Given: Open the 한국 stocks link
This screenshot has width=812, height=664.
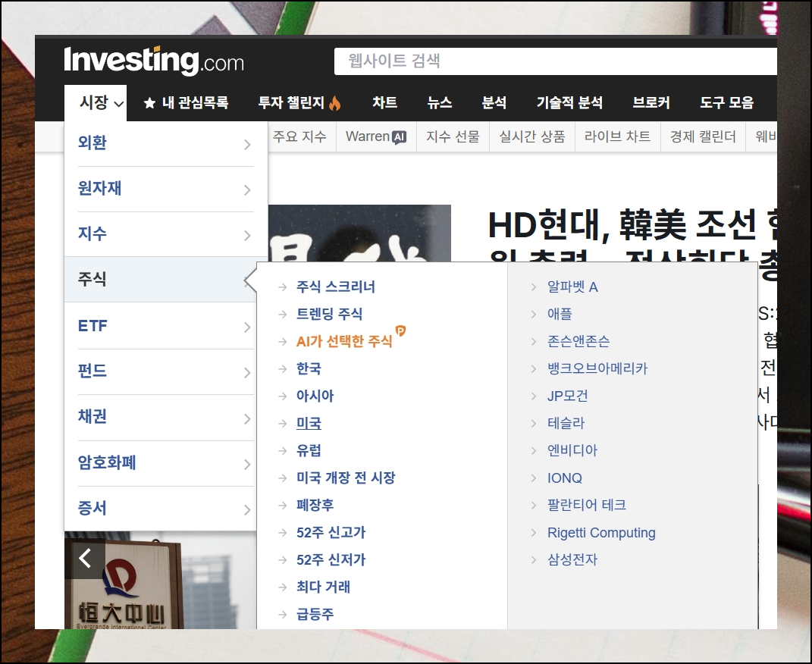Looking at the screenshot, I should tap(309, 368).
